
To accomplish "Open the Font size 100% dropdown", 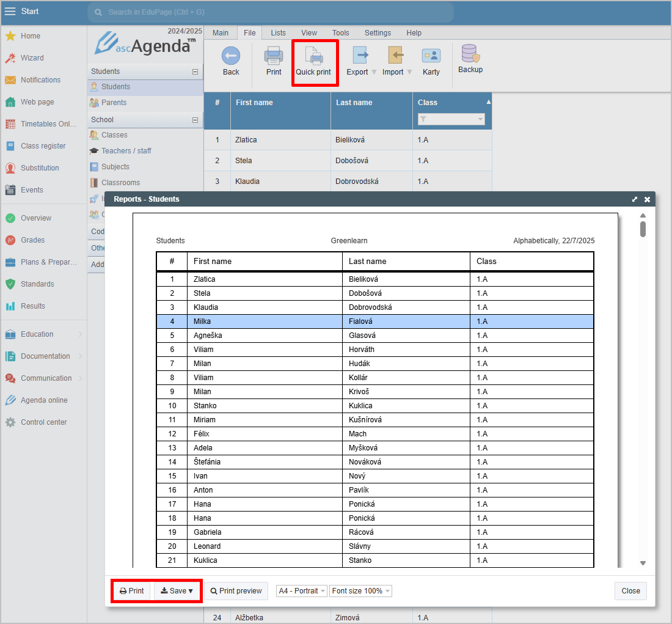I will pos(361,591).
